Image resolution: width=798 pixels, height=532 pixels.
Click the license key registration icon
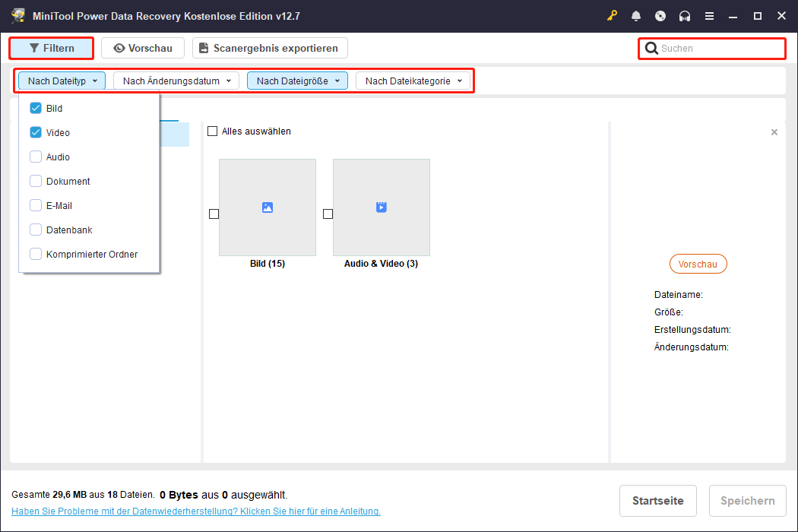tap(612, 15)
